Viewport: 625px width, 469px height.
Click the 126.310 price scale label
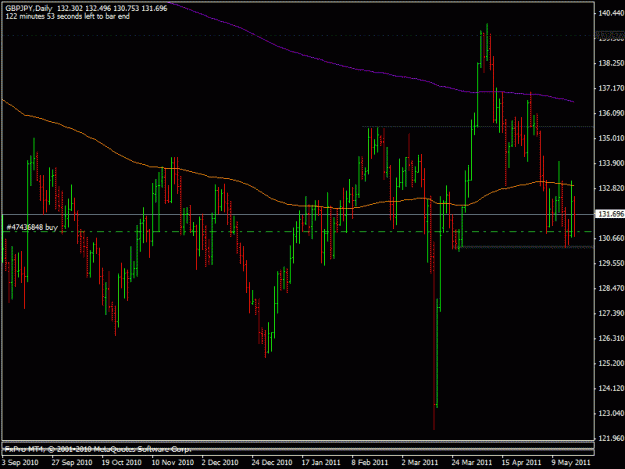(x=611, y=338)
